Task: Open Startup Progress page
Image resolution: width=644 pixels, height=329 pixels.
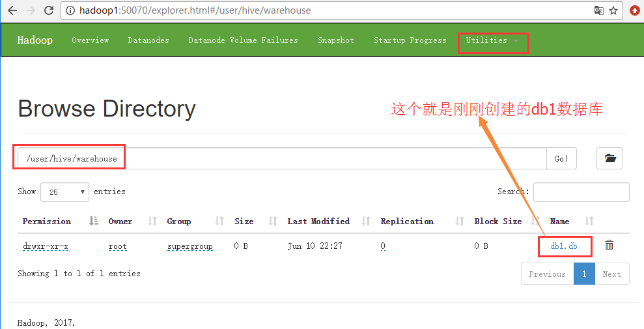Action: coord(410,40)
